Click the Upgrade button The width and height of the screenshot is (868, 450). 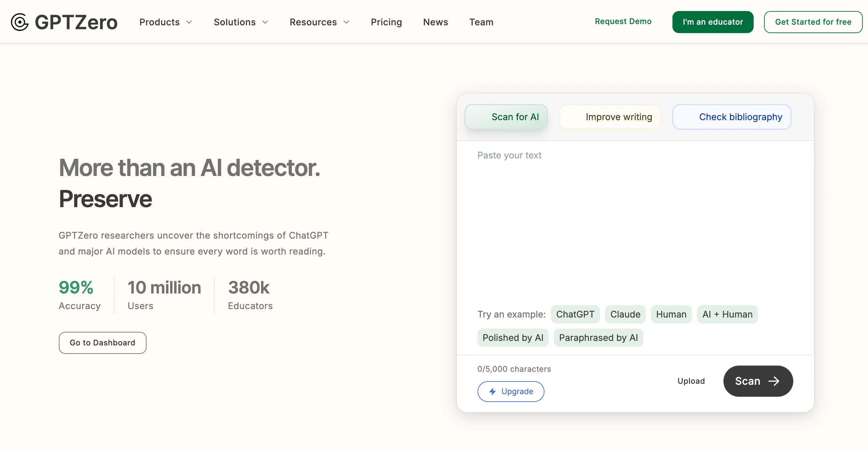point(510,391)
